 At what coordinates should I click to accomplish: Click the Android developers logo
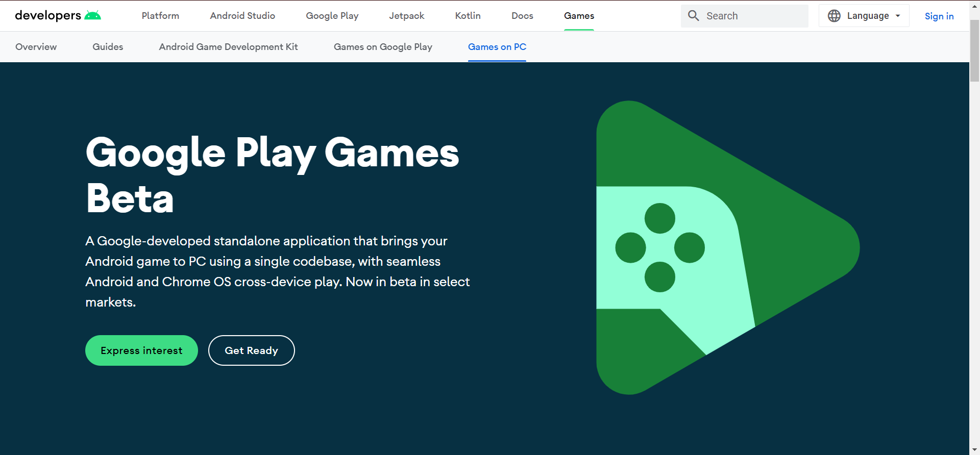coord(58,15)
